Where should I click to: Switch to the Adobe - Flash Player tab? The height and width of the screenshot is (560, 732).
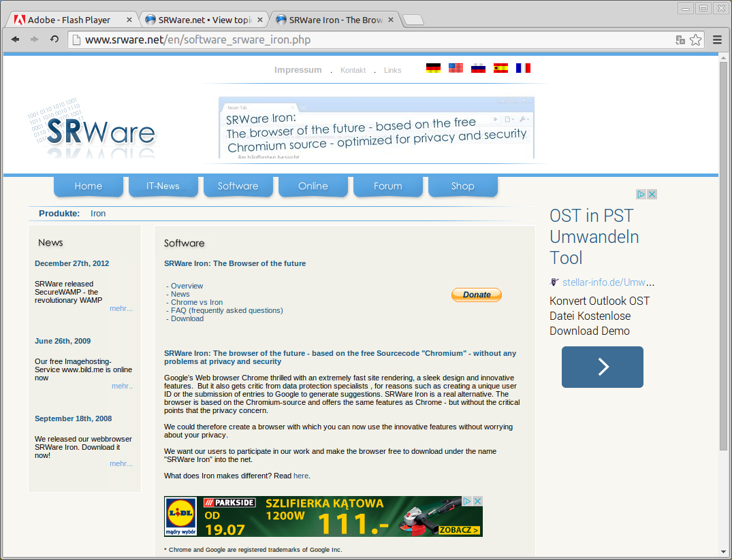point(69,20)
